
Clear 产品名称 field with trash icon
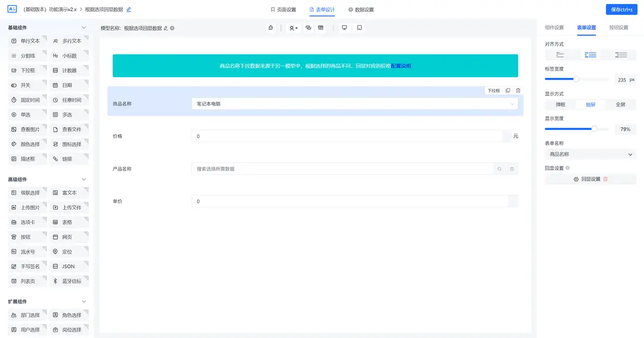click(x=512, y=169)
